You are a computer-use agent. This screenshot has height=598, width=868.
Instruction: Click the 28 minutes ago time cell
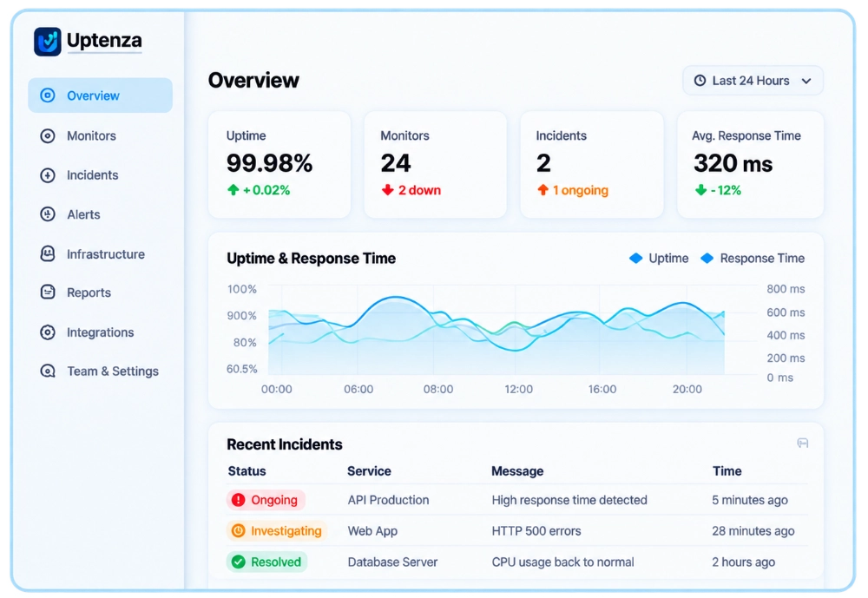[753, 531]
